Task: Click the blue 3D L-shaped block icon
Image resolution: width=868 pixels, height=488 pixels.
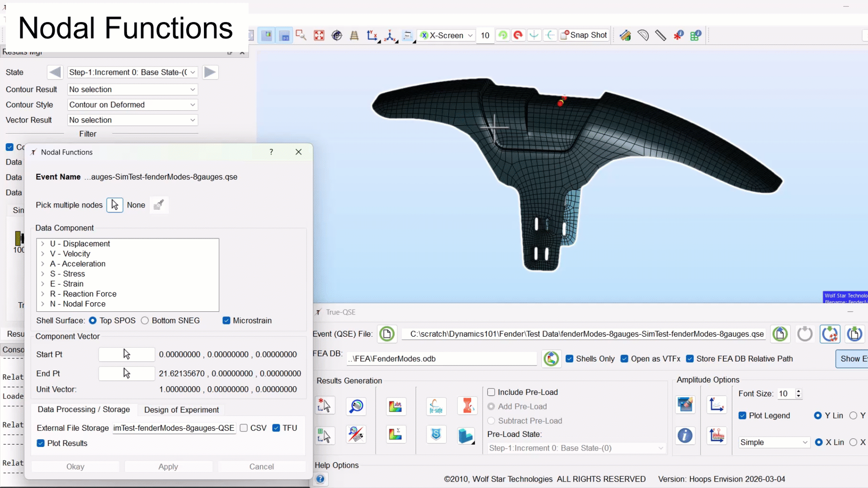Action: point(466,436)
